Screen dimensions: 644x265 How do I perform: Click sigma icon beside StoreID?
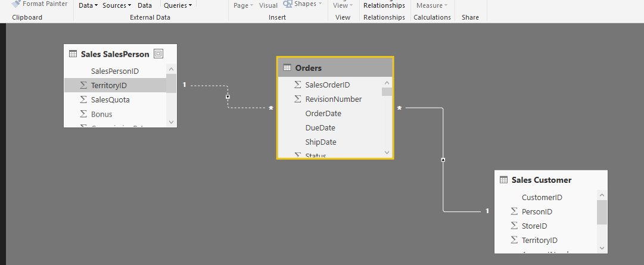pyautogui.click(x=514, y=226)
